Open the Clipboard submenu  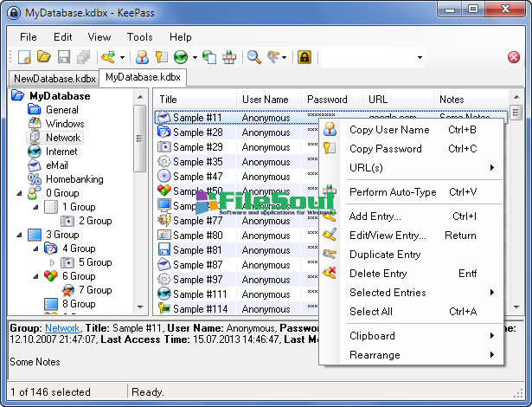click(411, 336)
